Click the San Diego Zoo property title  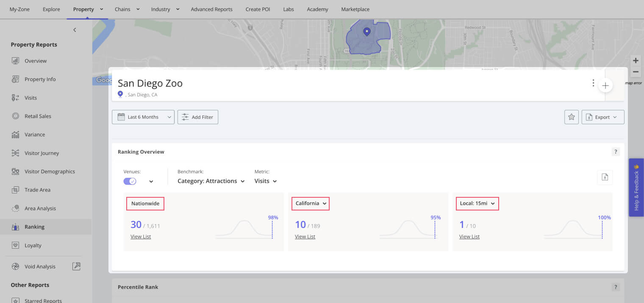[x=150, y=83]
